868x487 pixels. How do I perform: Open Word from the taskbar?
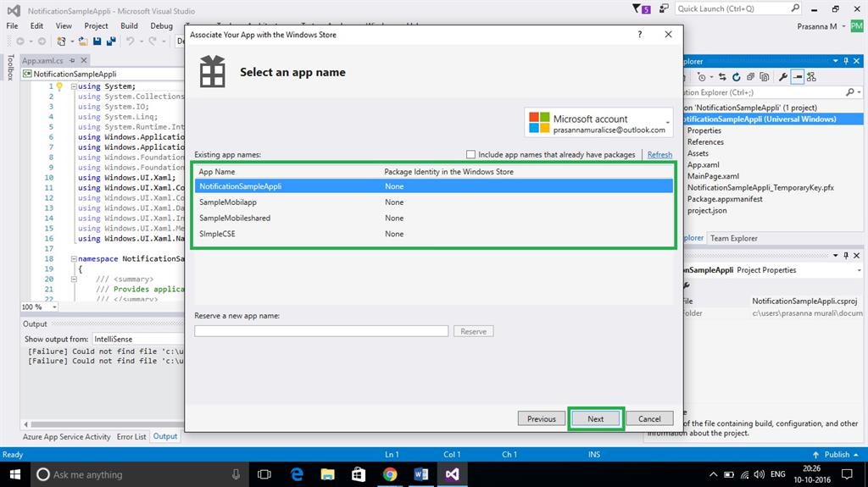point(420,474)
